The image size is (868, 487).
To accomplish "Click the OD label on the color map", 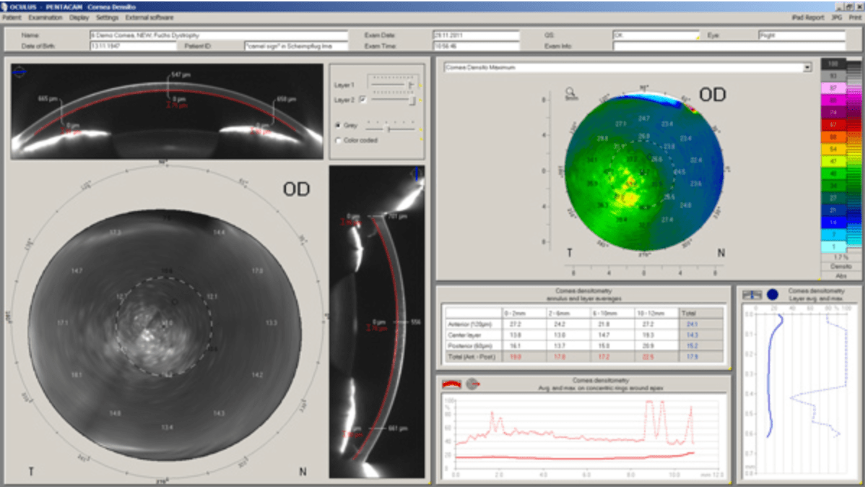I will click(x=711, y=95).
